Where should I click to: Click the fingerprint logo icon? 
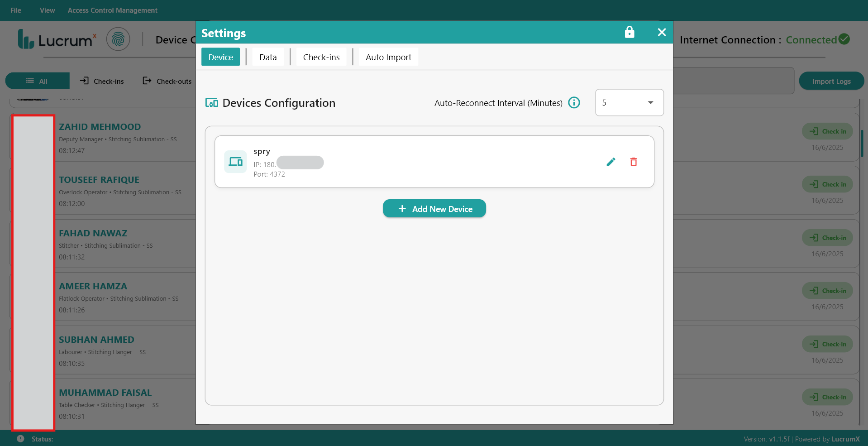point(118,39)
